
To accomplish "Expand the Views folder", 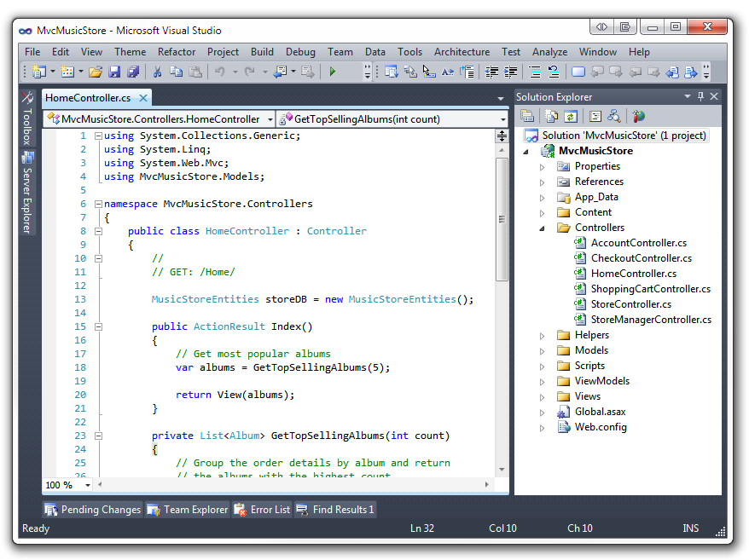I will pos(543,397).
